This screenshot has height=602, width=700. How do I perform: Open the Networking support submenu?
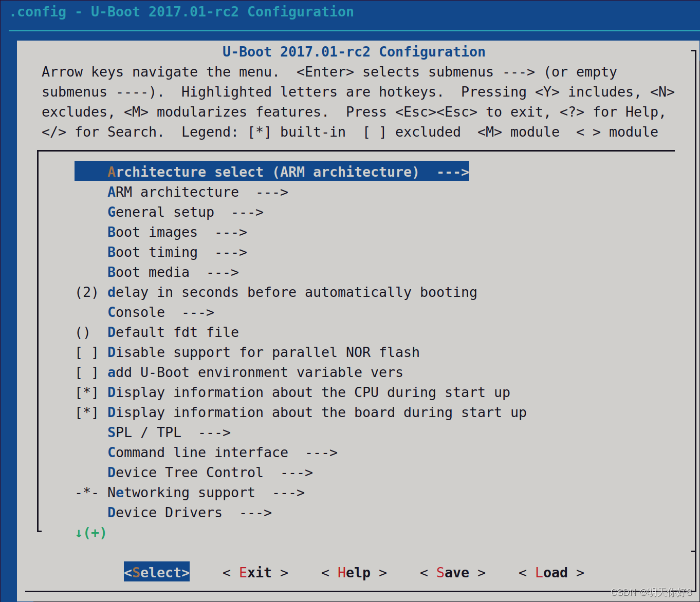pos(190,493)
